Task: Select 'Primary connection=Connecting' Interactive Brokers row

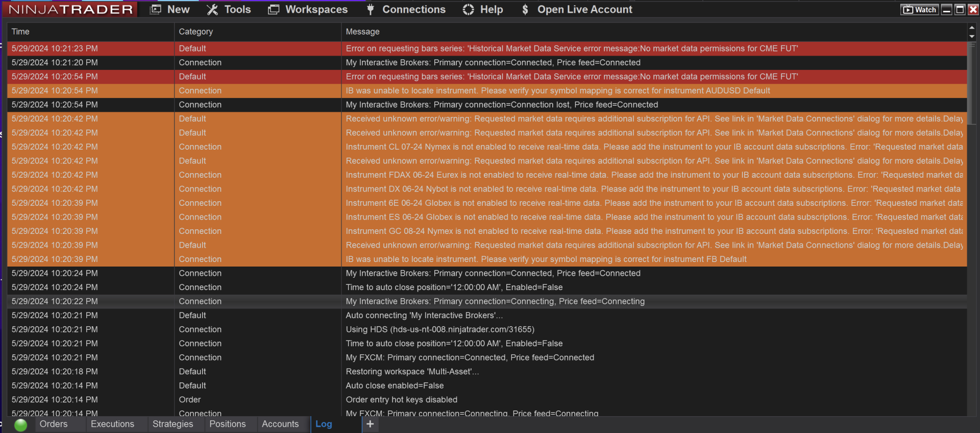Action: click(487, 301)
